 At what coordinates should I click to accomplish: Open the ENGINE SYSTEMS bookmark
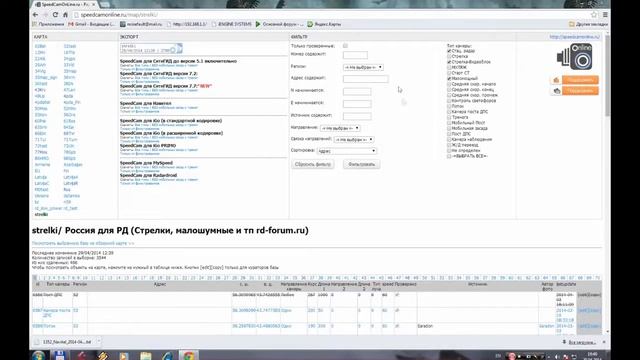tap(231, 24)
